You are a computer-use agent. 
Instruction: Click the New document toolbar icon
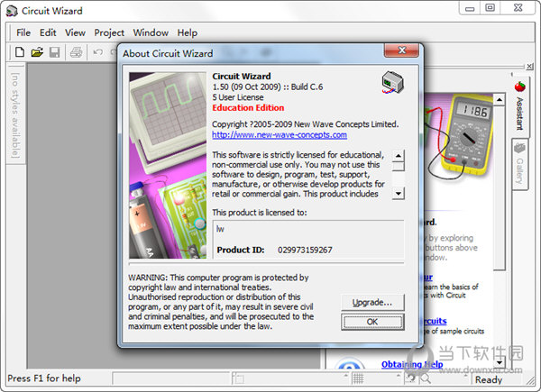pyautogui.click(x=20, y=52)
